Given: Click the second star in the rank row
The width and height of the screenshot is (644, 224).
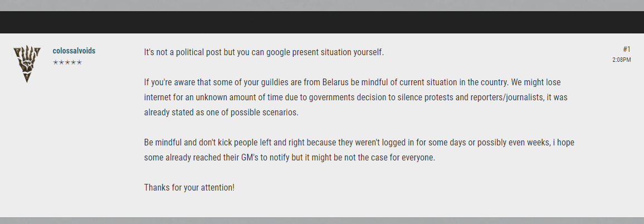Looking at the screenshot, I should pyautogui.click(x=61, y=62).
